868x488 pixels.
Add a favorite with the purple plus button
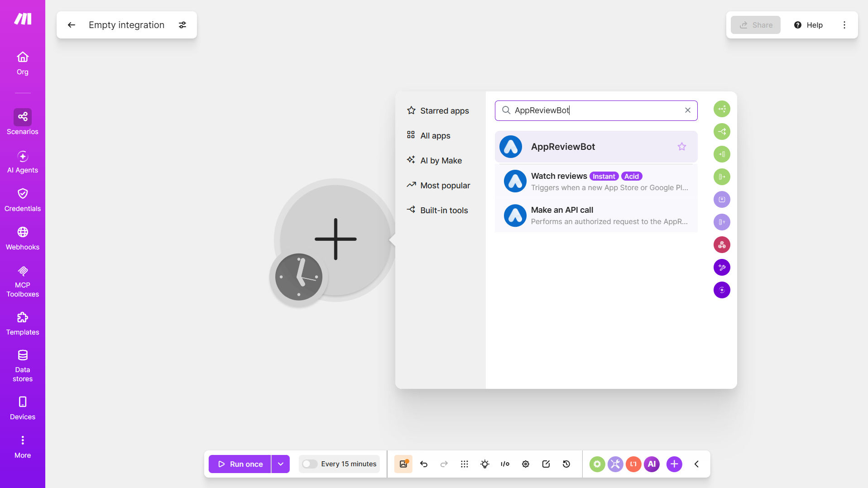point(674,464)
